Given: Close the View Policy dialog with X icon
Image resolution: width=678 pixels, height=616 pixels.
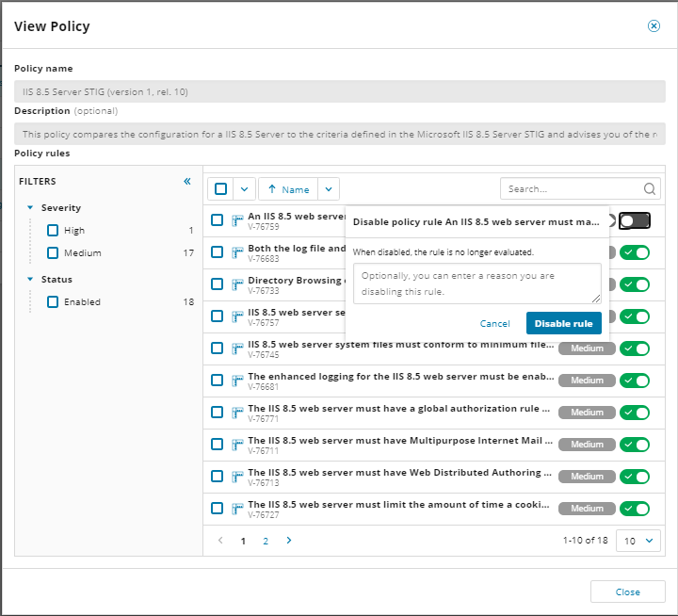Looking at the screenshot, I should (x=654, y=26).
